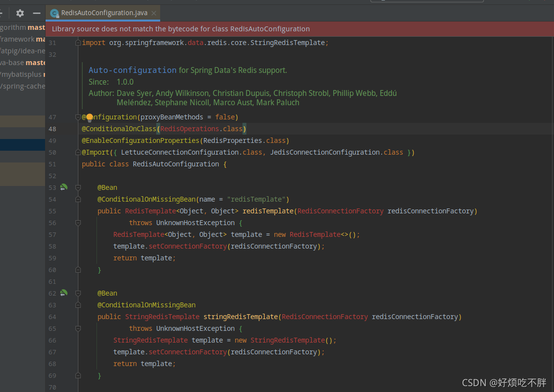Click setConnectionFactory call on line 67
Image resolution: width=554 pixels, height=392 pixels.
pos(188,352)
